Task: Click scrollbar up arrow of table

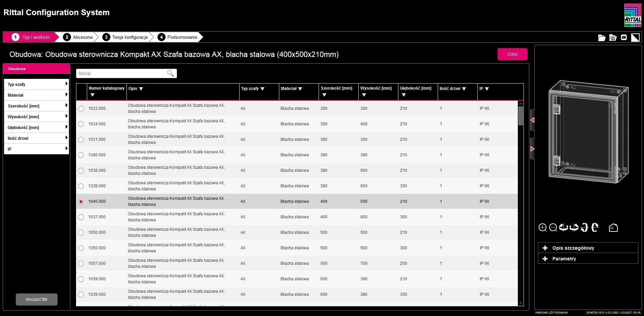Action: [x=521, y=104]
